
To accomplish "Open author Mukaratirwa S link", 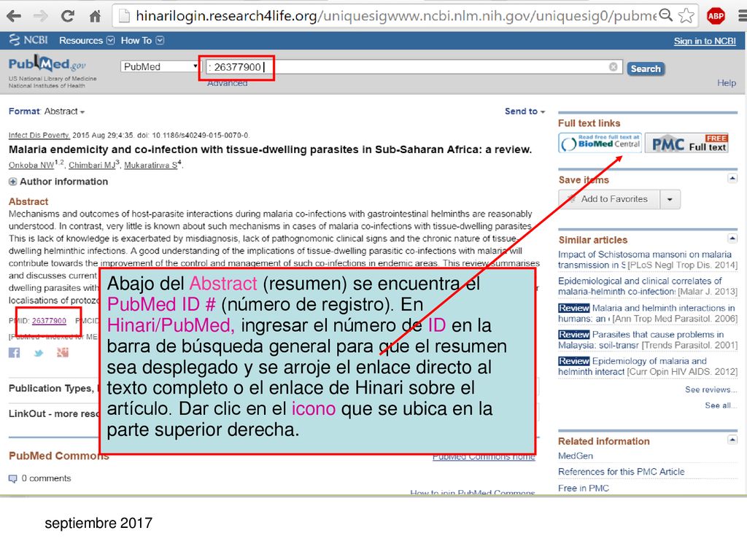I will click(x=150, y=166).
